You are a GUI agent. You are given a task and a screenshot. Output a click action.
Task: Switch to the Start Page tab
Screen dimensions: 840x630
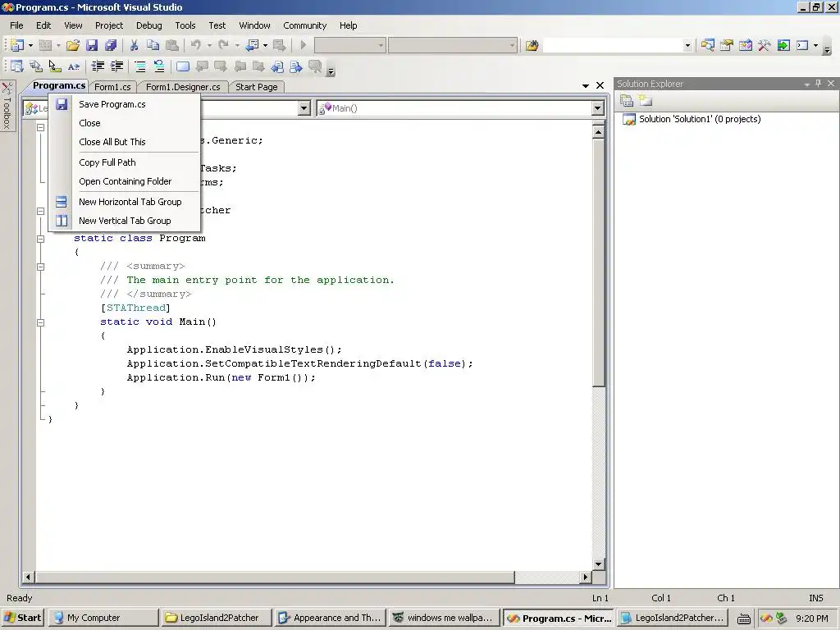257,87
